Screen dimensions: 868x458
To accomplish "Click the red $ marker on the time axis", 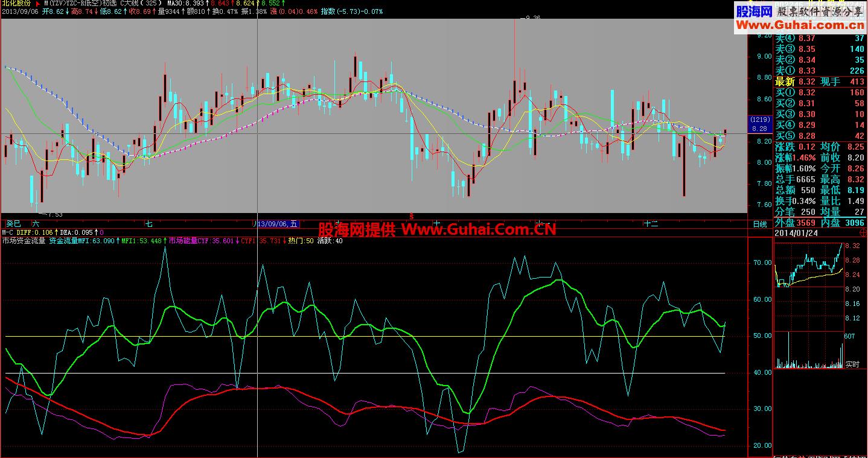I will click(x=412, y=215).
